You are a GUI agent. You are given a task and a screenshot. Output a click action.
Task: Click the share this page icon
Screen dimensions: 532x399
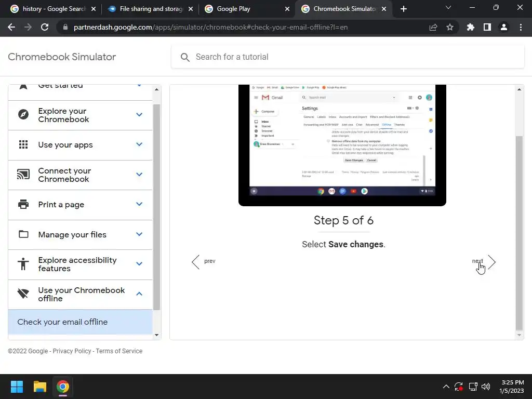coord(433,27)
